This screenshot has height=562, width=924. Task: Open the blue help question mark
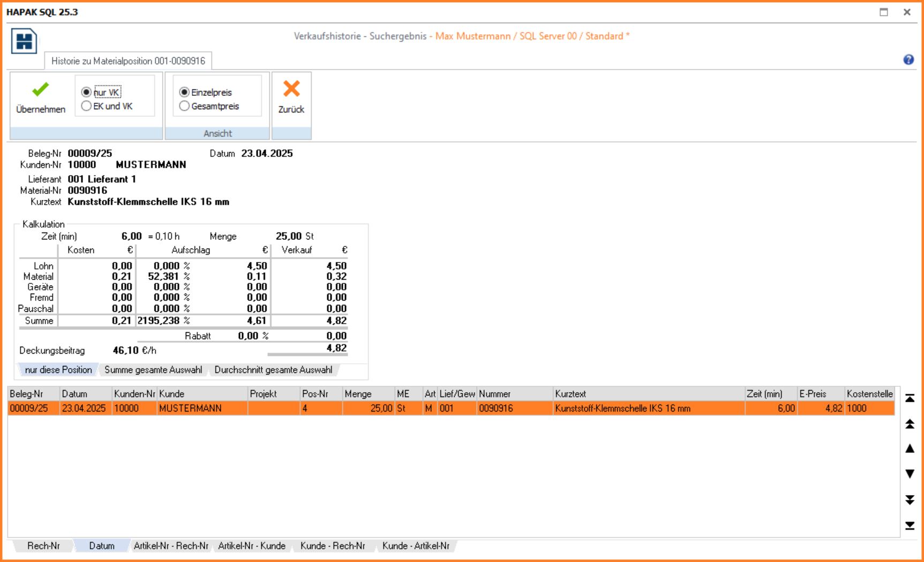[908, 60]
